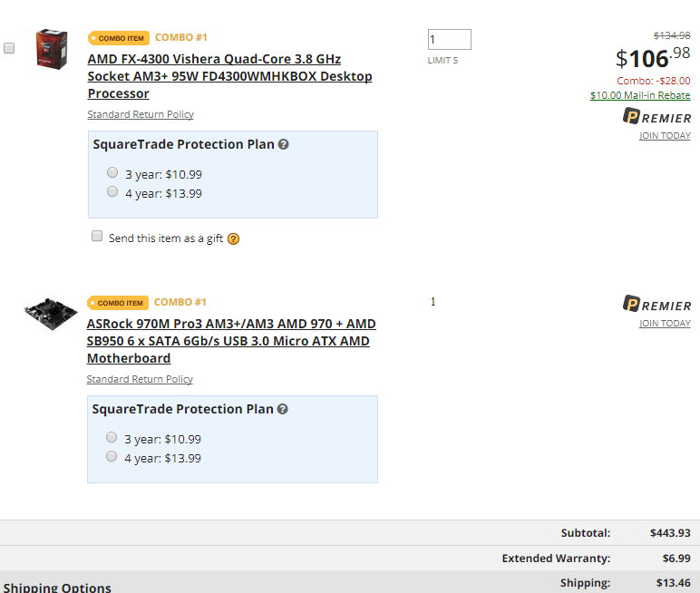Select the 3 year $10.99 plan for the processor
The image size is (700, 593).
pos(112,172)
